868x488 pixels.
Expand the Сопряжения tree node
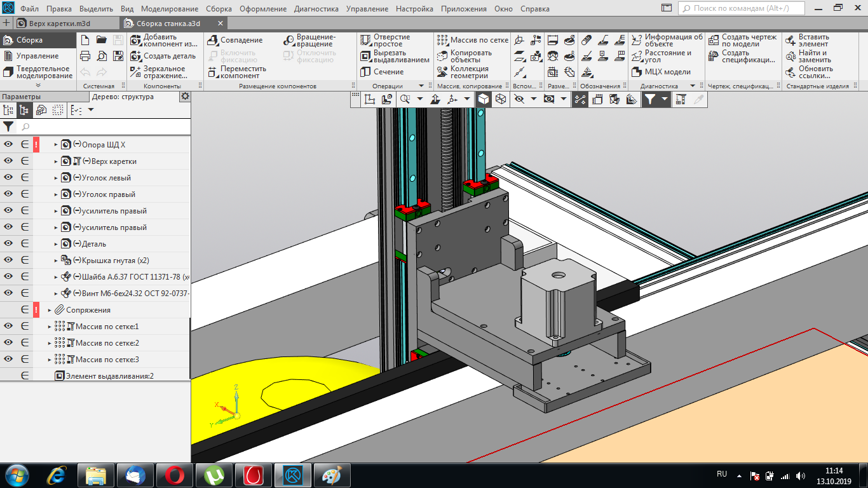pyautogui.click(x=50, y=310)
